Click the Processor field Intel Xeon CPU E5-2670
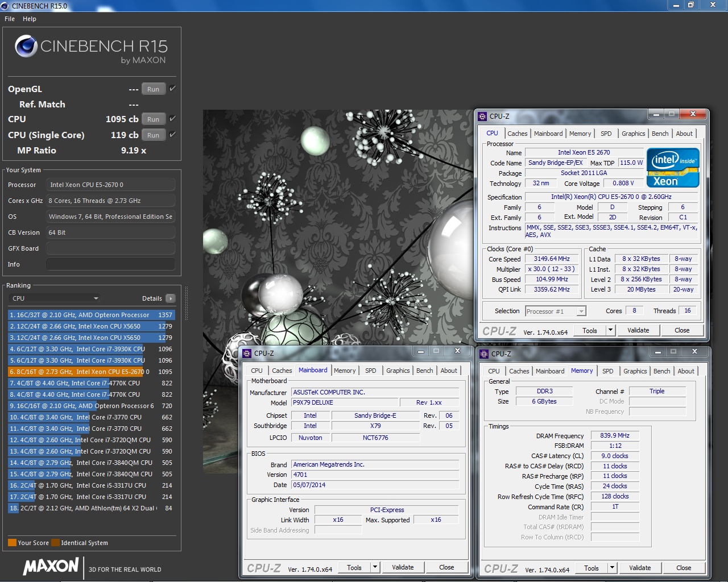 [110, 185]
